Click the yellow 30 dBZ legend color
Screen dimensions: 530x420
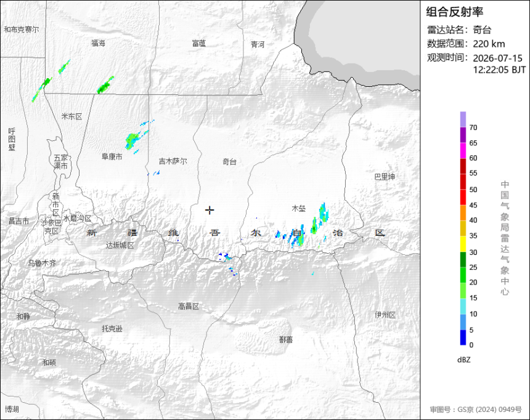tap(463, 244)
